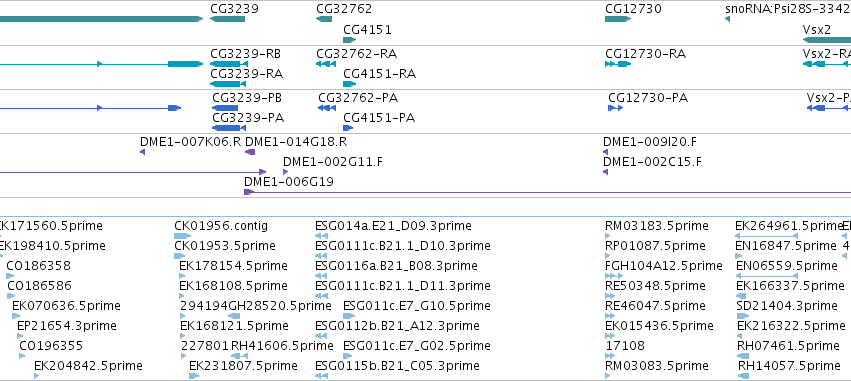
Task: Click the CG4151-PA protein glyph
Action: (x=348, y=128)
